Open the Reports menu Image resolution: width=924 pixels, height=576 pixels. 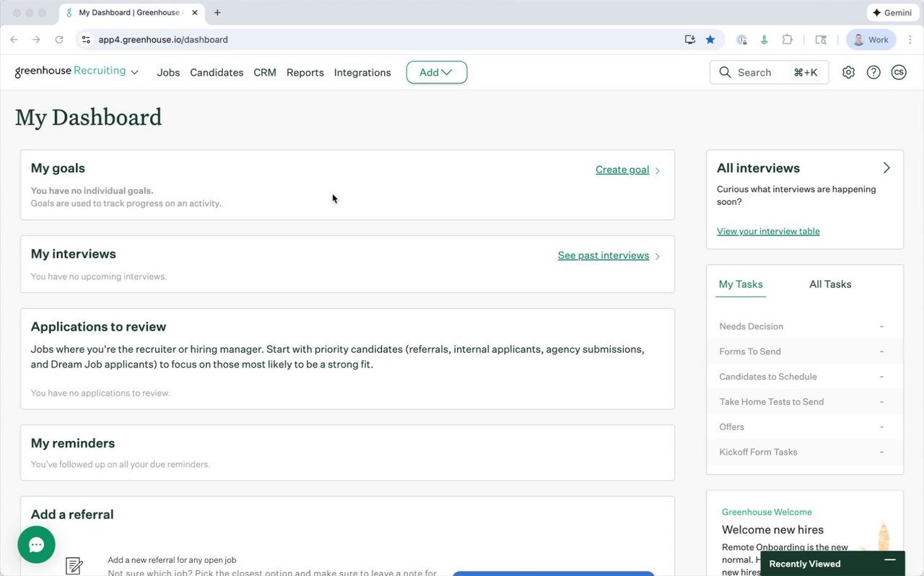click(x=305, y=72)
